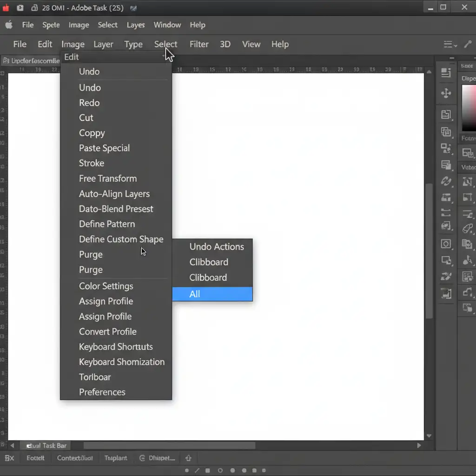This screenshot has width=476, height=476.
Task: Choose Free Transform from the Edit menu
Action: point(108,178)
